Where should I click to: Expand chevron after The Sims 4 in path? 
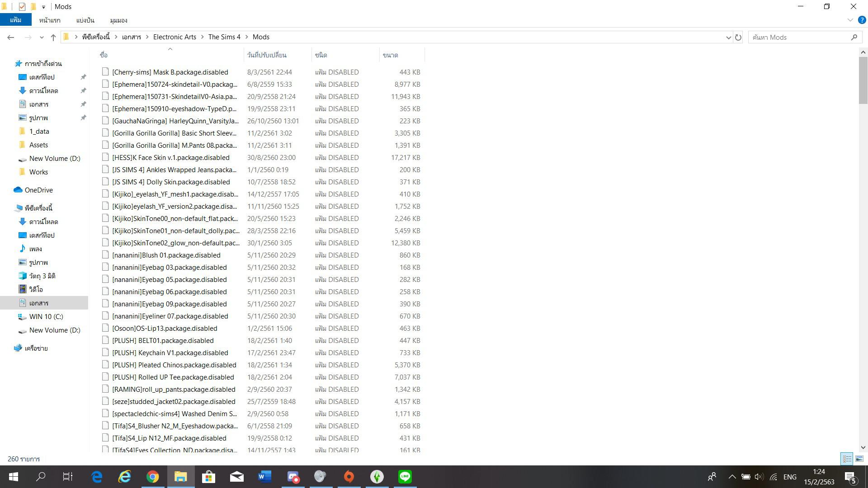246,37
